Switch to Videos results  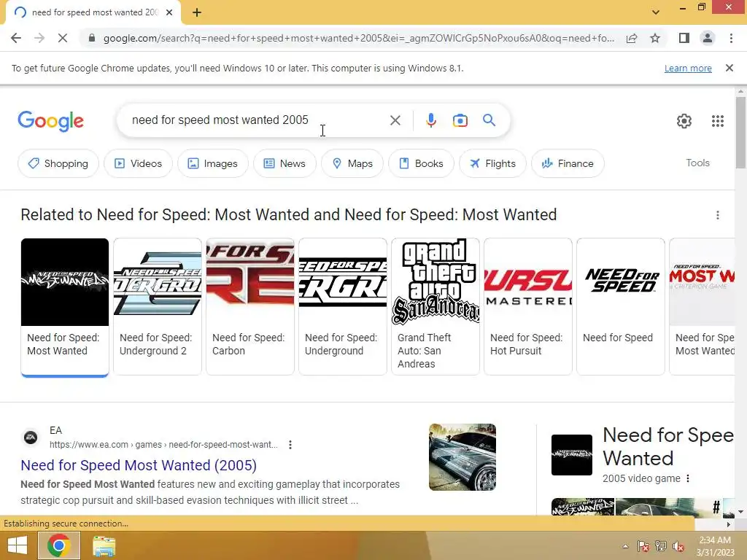[x=138, y=163]
